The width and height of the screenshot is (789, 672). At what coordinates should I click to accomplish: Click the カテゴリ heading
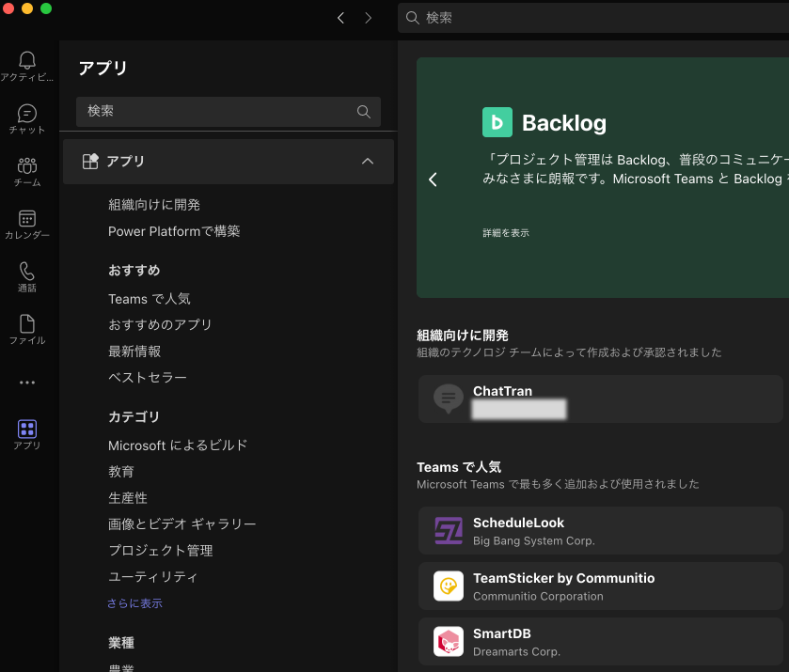pyautogui.click(x=134, y=417)
